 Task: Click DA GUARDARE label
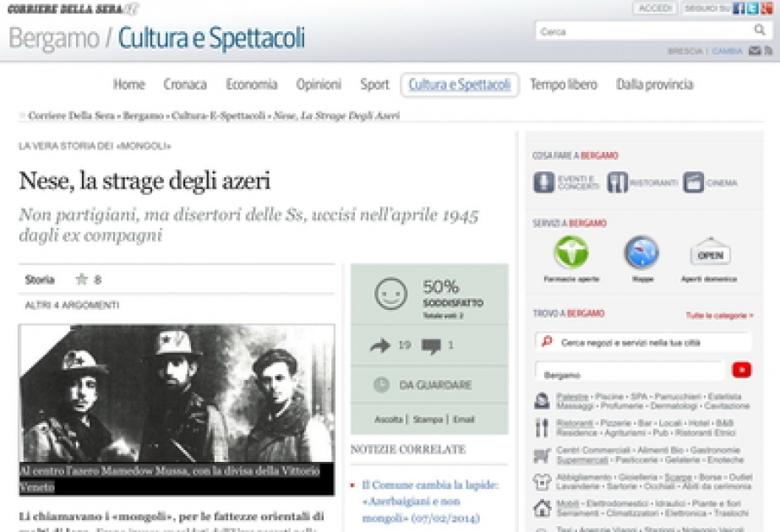coord(435,385)
